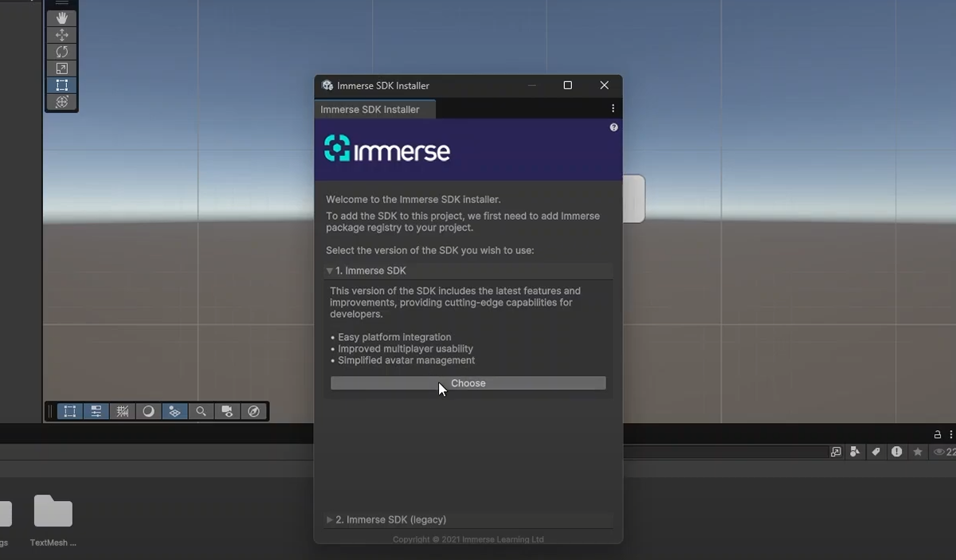Click the magnifier search icon in scene toolbar
Viewport: 956px width, 560px height.
click(201, 411)
